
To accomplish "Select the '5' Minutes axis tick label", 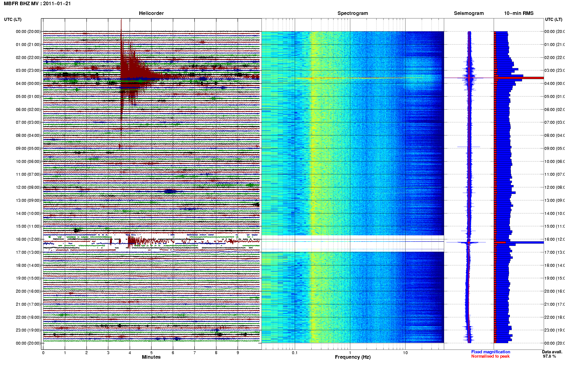I will click(151, 353).
